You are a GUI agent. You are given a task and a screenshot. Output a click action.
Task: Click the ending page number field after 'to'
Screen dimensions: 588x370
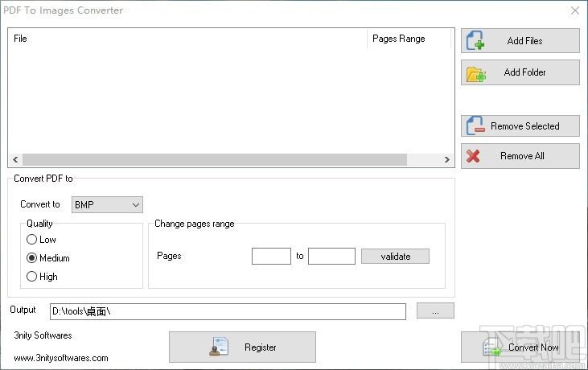tap(331, 256)
